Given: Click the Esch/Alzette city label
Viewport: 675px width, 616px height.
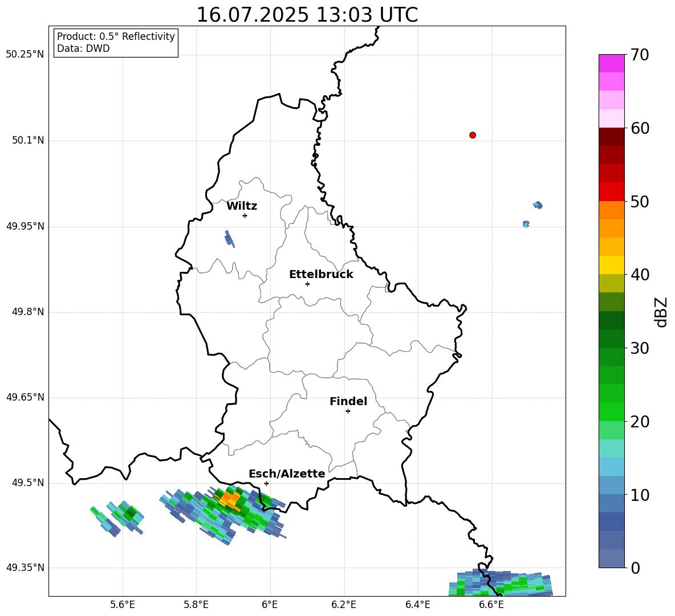Looking at the screenshot, I should point(287,474).
